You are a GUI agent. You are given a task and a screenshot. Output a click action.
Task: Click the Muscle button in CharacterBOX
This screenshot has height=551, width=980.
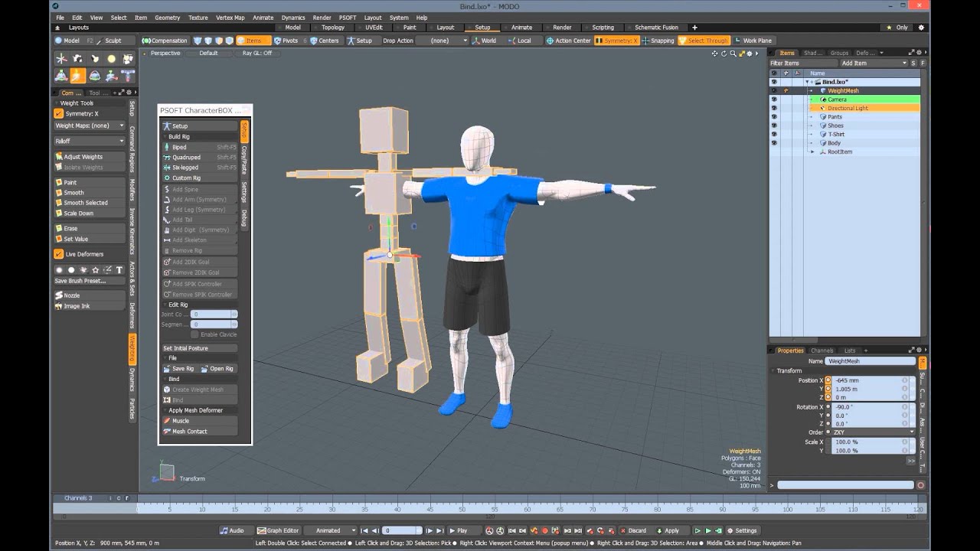click(199, 420)
